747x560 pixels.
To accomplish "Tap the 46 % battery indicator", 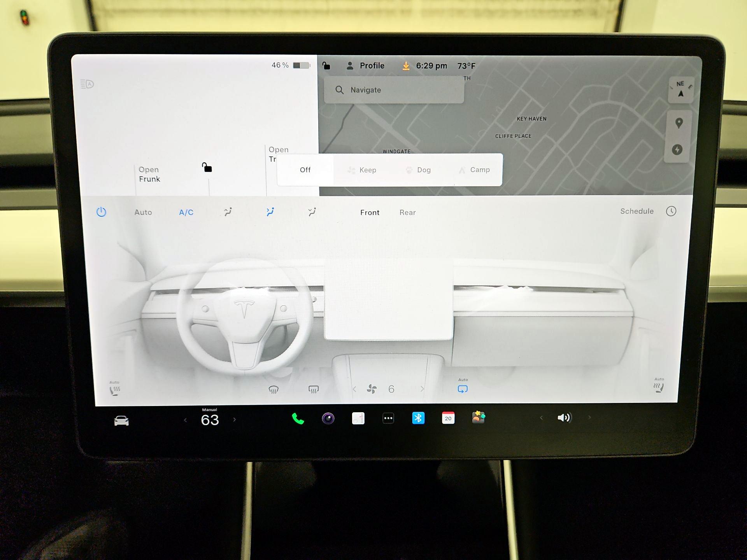I will (291, 65).
